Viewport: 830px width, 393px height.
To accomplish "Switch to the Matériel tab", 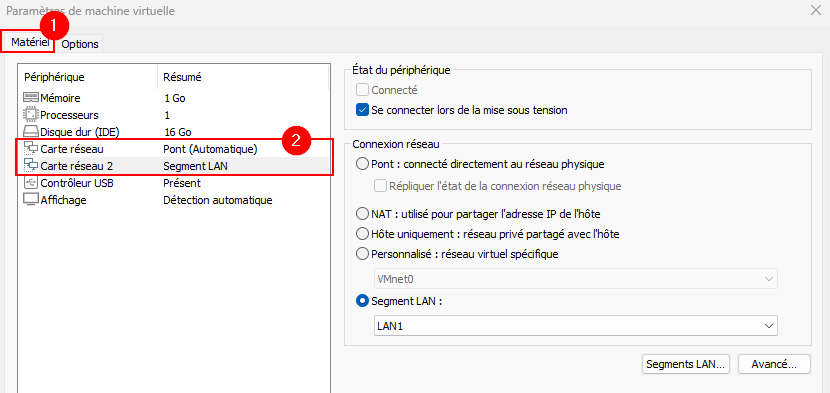I will (30, 43).
